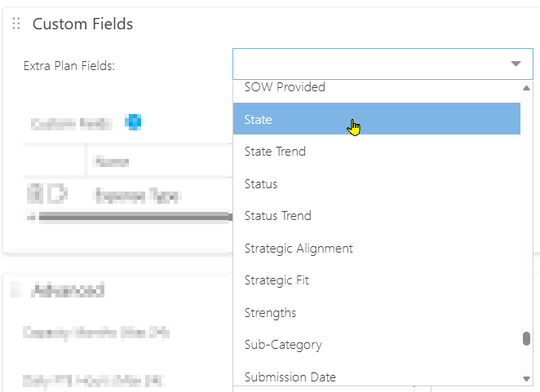Open the Extra Plan Fields dropdown arrow
The image size is (540, 392).
click(x=516, y=64)
